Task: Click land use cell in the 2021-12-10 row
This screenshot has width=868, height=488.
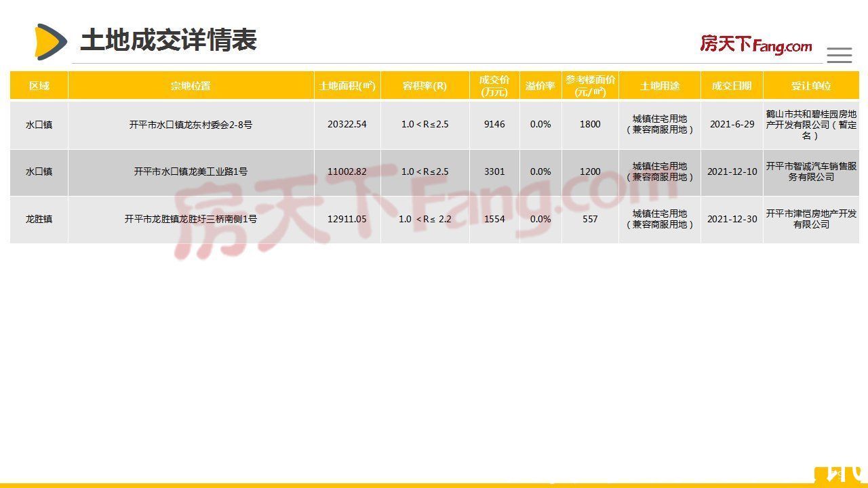Action: coord(660,171)
